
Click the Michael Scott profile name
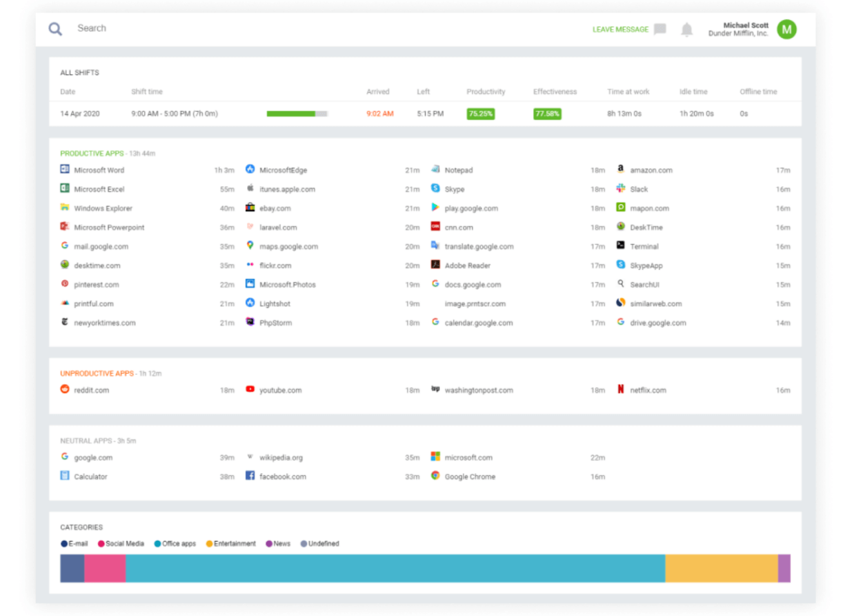[x=745, y=26]
